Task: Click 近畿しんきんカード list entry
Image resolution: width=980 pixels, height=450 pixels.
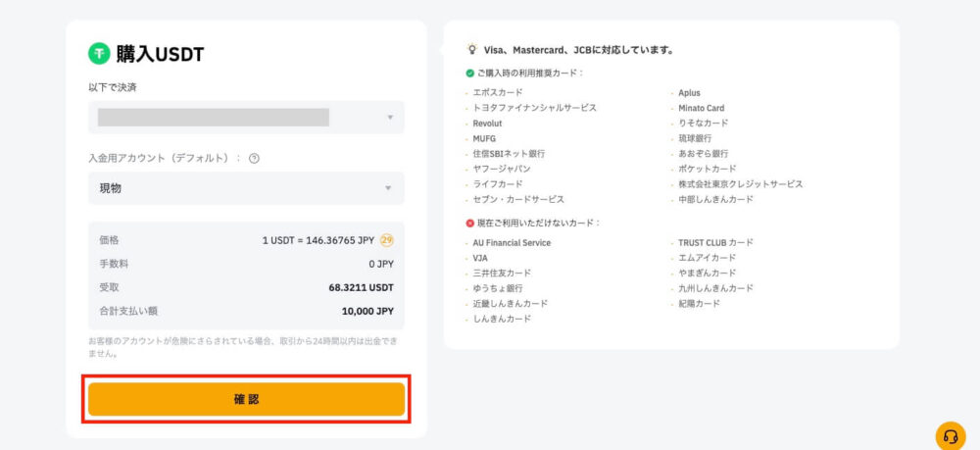Action: (510, 303)
